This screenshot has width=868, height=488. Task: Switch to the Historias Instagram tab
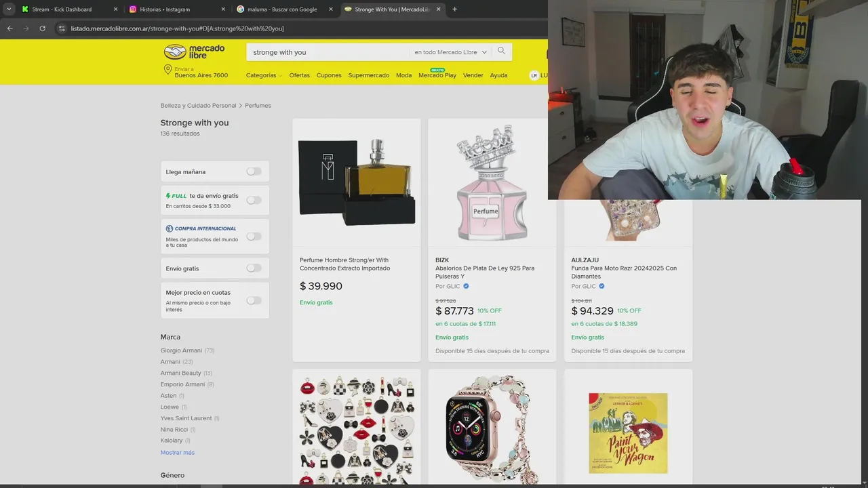point(178,9)
